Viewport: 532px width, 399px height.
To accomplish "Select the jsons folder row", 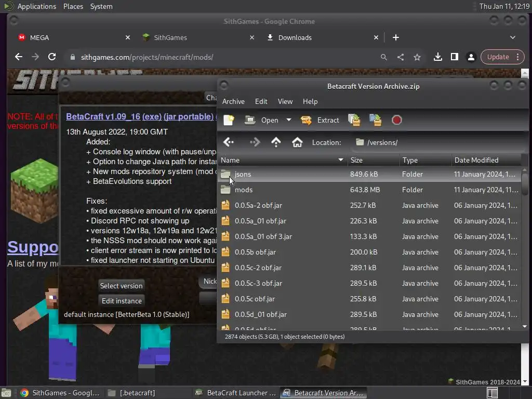I will click(x=369, y=174).
